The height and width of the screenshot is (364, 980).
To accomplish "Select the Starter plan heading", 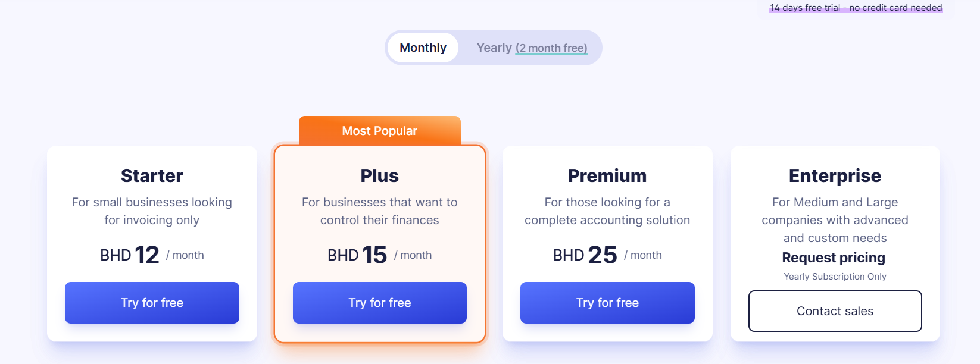I will coord(152,176).
